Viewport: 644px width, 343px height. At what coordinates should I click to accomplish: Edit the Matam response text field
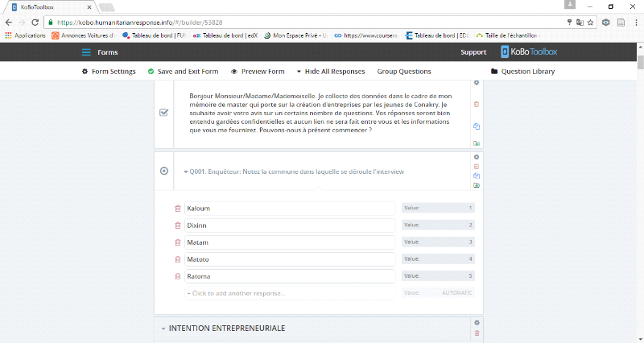click(x=290, y=242)
